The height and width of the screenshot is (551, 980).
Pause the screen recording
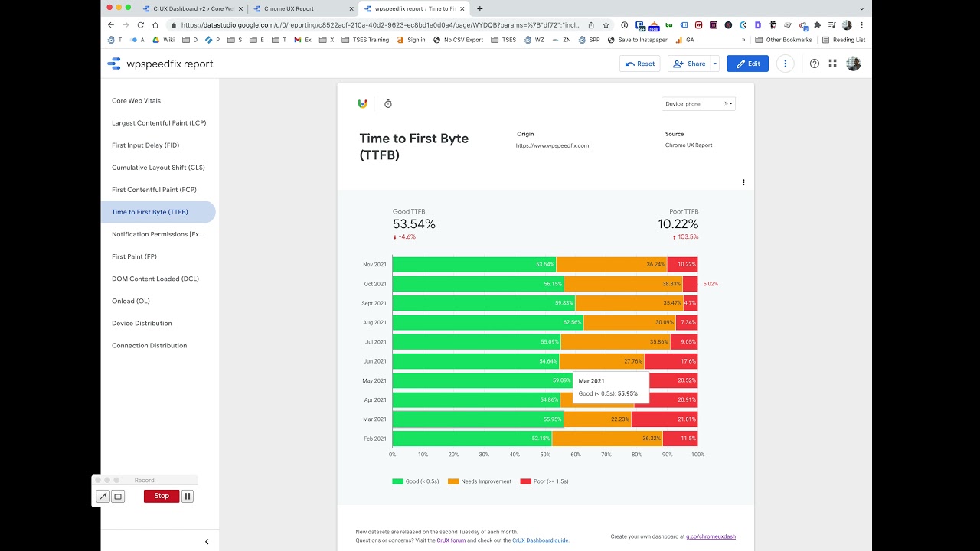pyautogui.click(x=188, y=496)
